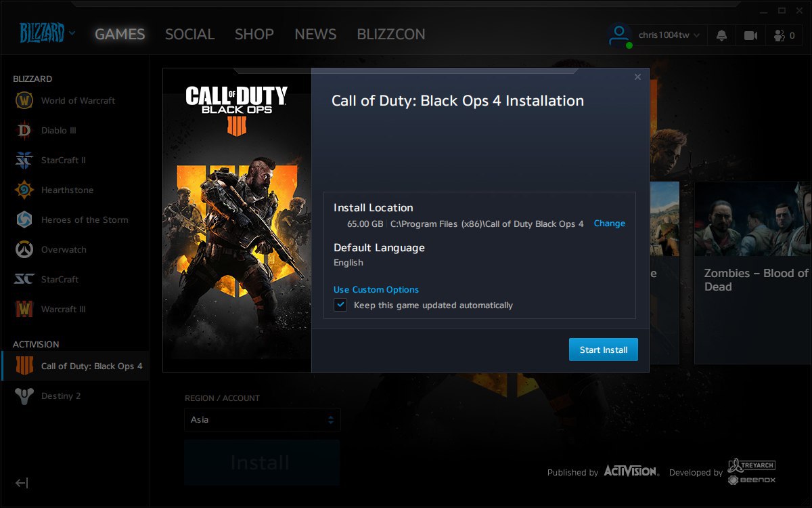Open the Destiny 2 icon

[x=24, y=396]
